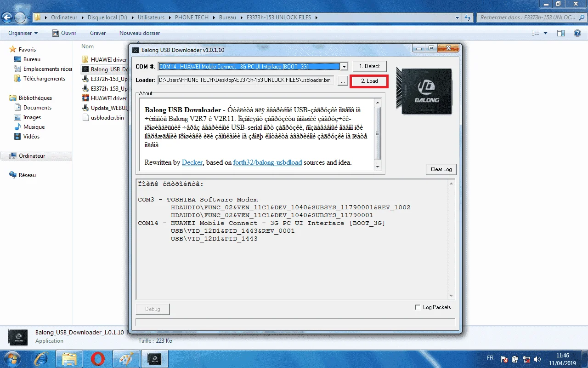Select the HUAWEI driver archive file
The height and width of the screenshot is (368, 588).
click(x=104, y=98)
